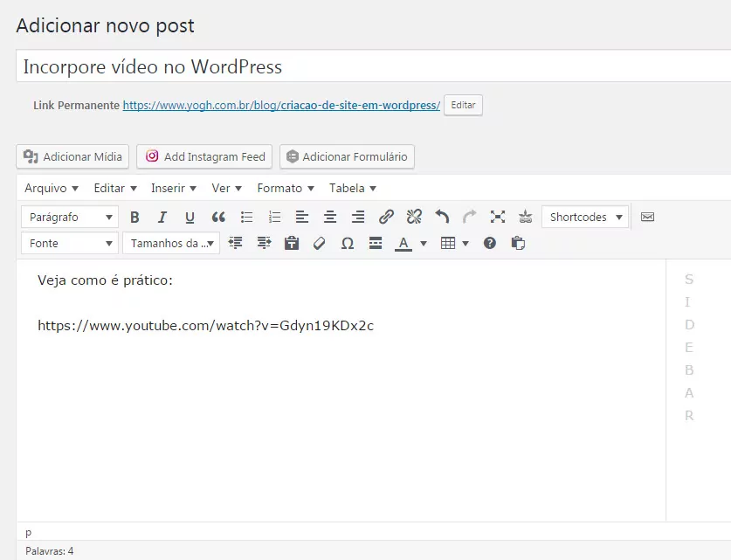Image resolution: width=731 pixels, height=560 pixels.
Task: Click the undo arrow
Action: (x=442, y=218)
